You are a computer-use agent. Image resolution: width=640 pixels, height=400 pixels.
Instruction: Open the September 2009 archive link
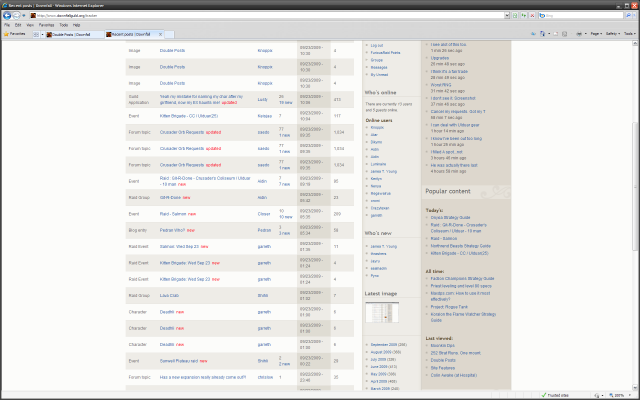[x=386, y=345]
